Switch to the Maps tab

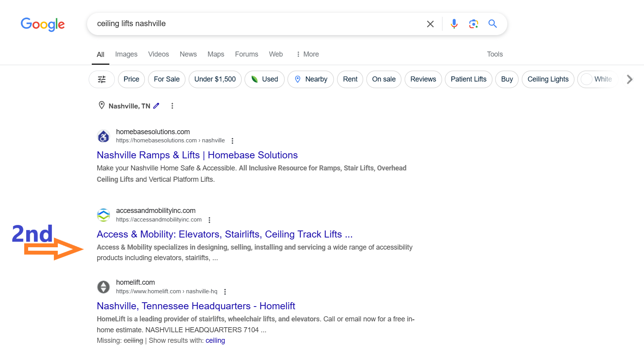pos(216,54)
